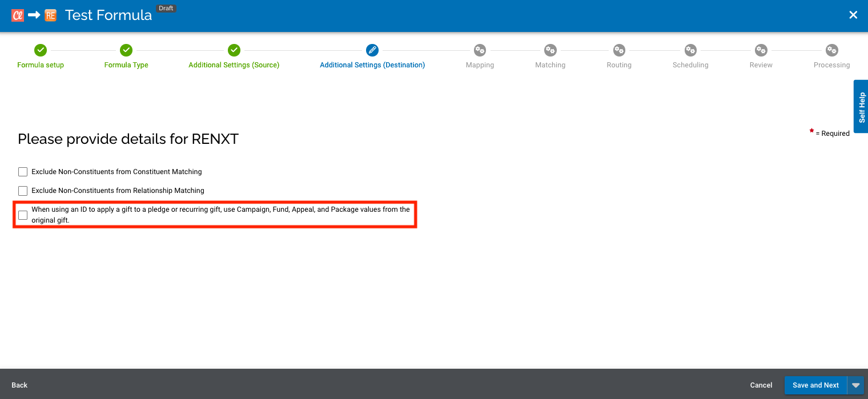Switch to the Processing step
The image size is (868, 399).
click(831, 50)
